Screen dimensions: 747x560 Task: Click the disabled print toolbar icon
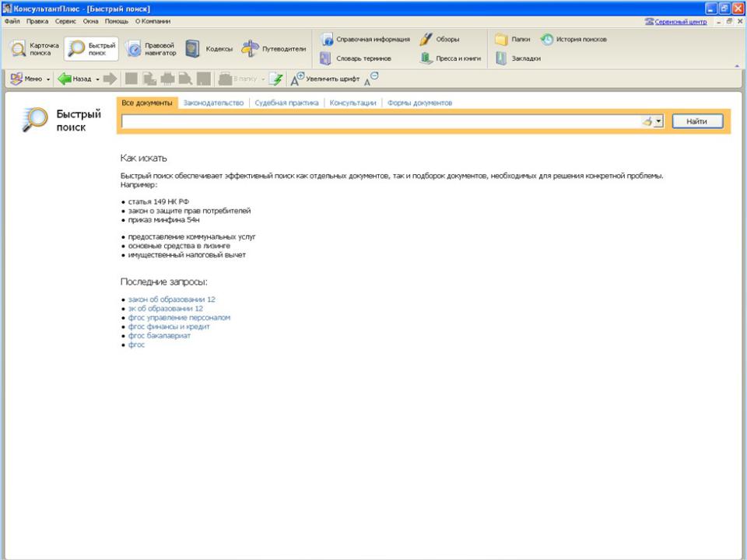pos(167,79)
